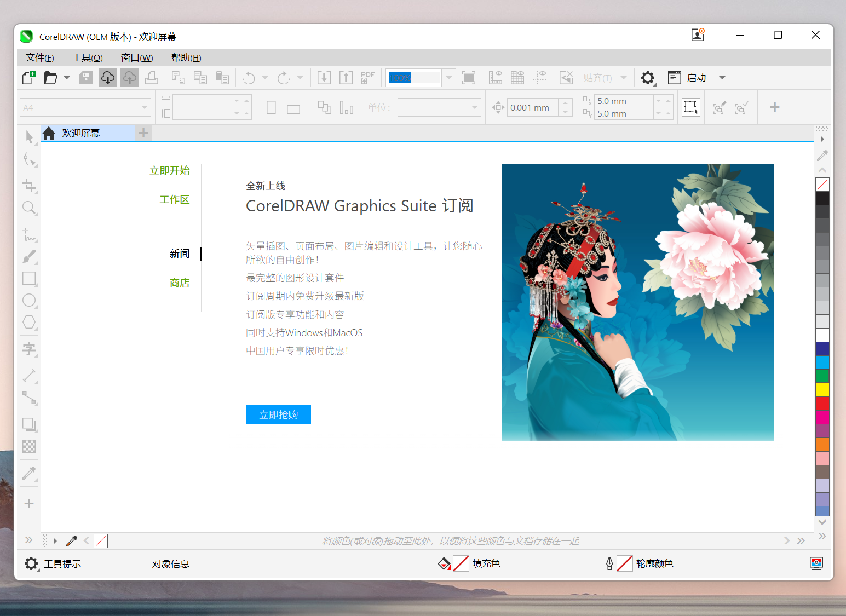Select the Ellipse tool

pos(30,300)
